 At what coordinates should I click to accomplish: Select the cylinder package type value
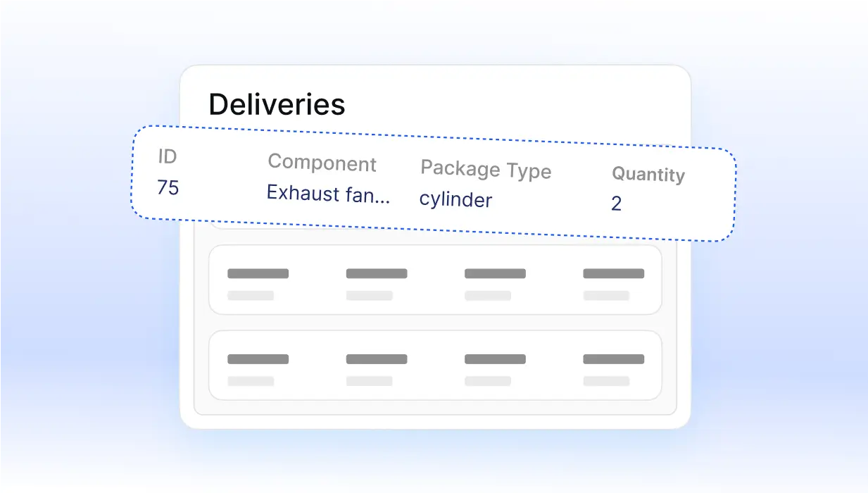click(x=455, y=200)
